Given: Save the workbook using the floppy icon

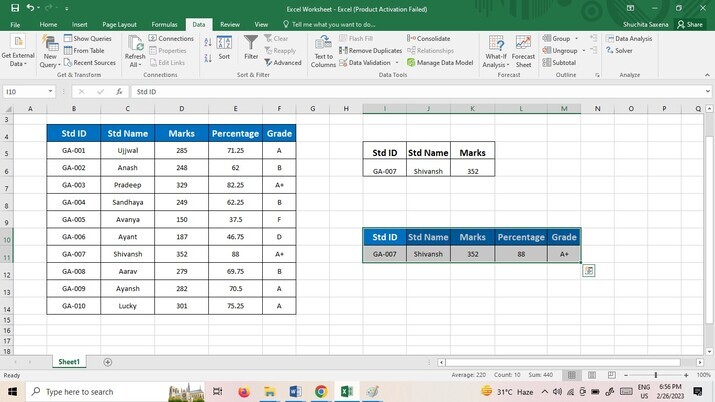Looking at the screenshot, I should point(15,8).
